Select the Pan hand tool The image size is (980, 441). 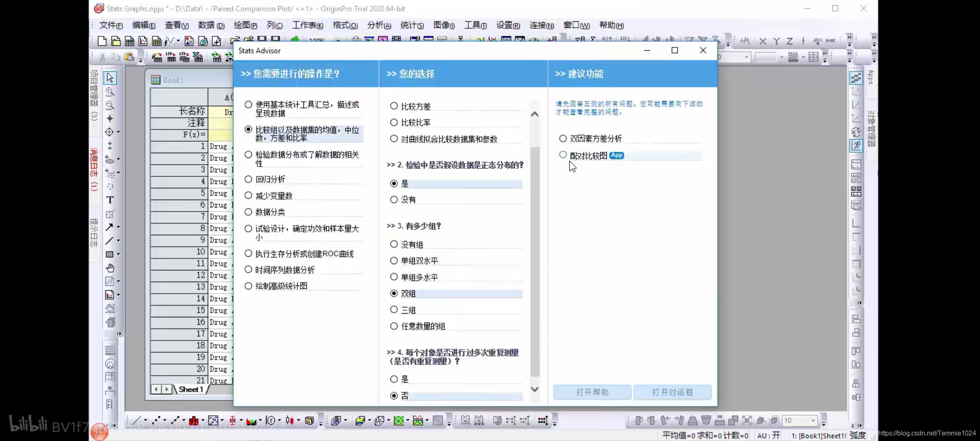110,268
